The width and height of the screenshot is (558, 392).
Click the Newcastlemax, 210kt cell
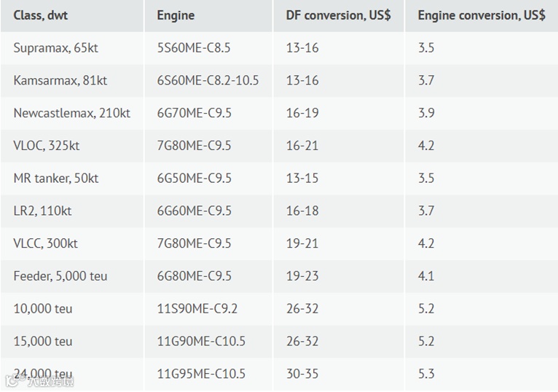point(71,113)
